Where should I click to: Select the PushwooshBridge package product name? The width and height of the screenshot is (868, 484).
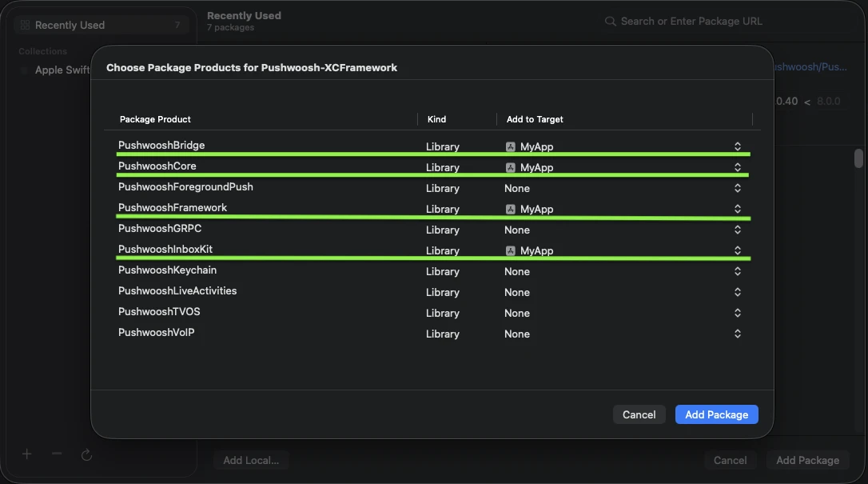(161, 145)
